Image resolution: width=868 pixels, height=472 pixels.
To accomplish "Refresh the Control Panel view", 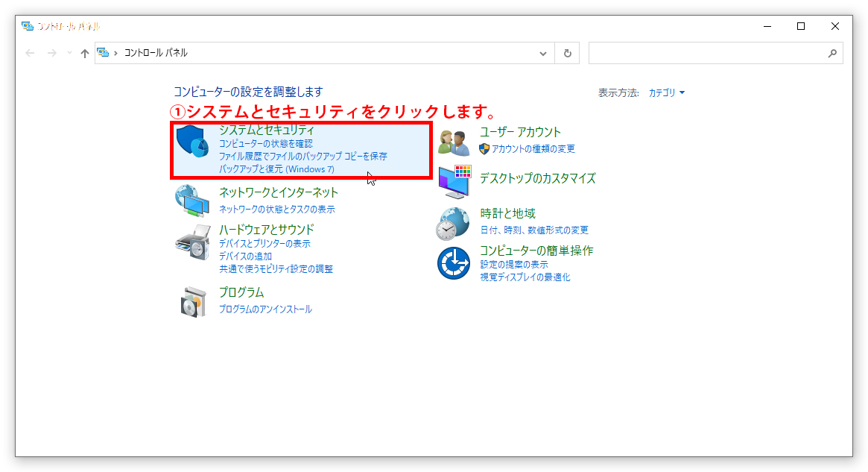I will click(568, 53).
